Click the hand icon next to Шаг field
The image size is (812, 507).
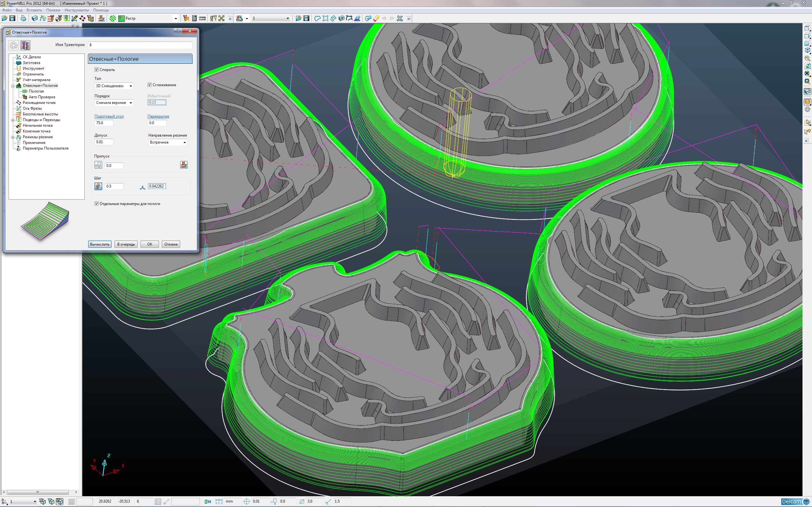click(98, 186)
